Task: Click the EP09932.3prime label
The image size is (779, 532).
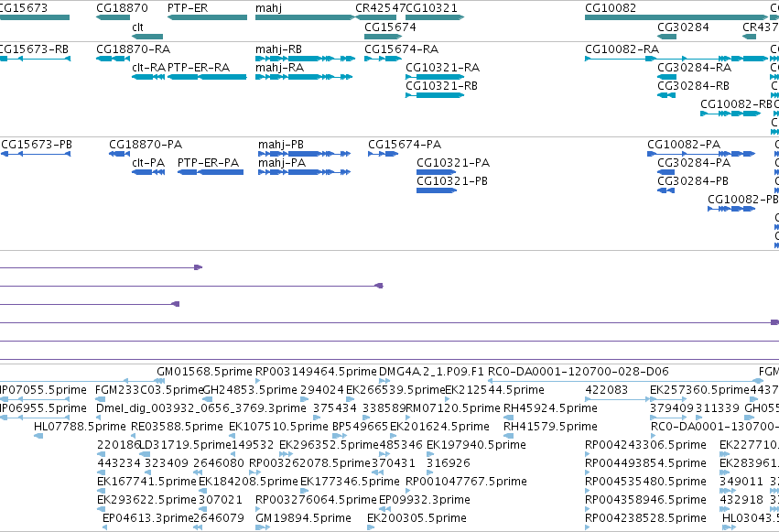Action: [425, 500]
